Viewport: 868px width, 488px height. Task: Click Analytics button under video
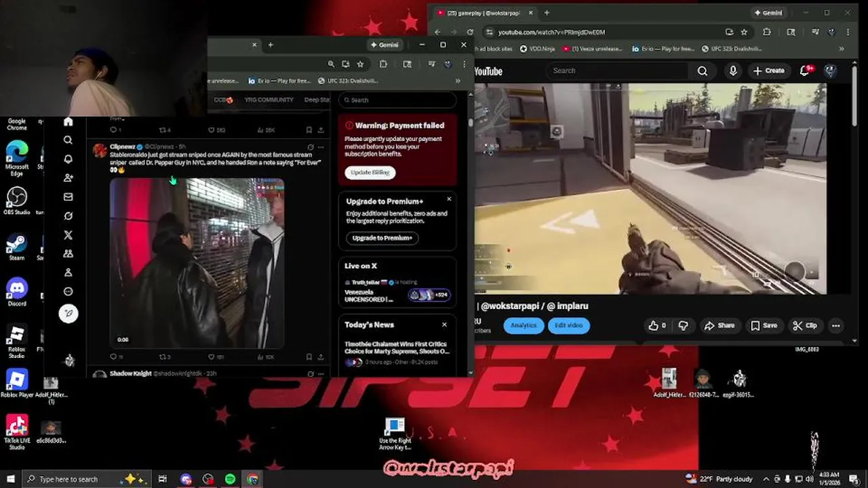[x=524, y=325]
